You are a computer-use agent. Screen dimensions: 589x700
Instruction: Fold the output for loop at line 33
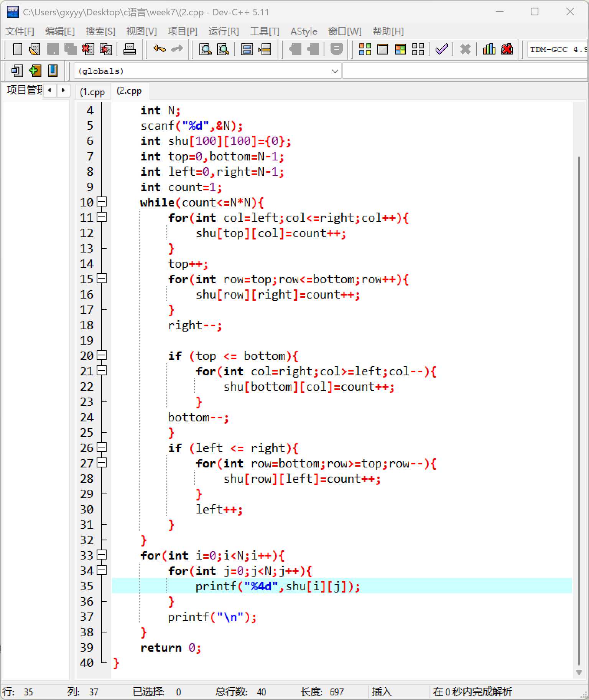[x=102, y=555]
